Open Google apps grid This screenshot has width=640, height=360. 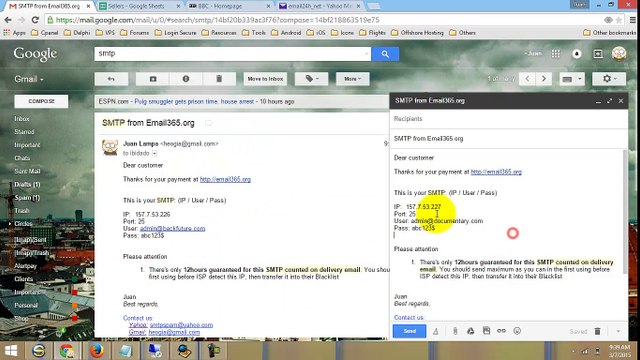[556, 54]
